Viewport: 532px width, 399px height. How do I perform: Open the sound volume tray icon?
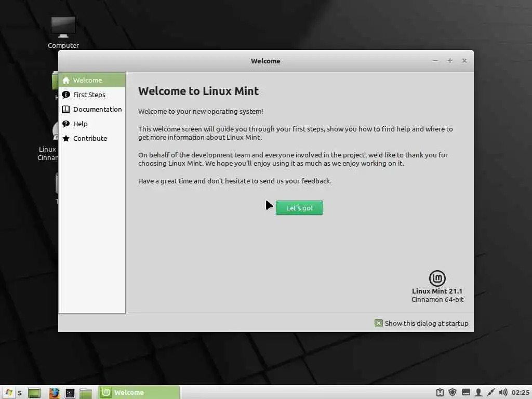(503, 393)
